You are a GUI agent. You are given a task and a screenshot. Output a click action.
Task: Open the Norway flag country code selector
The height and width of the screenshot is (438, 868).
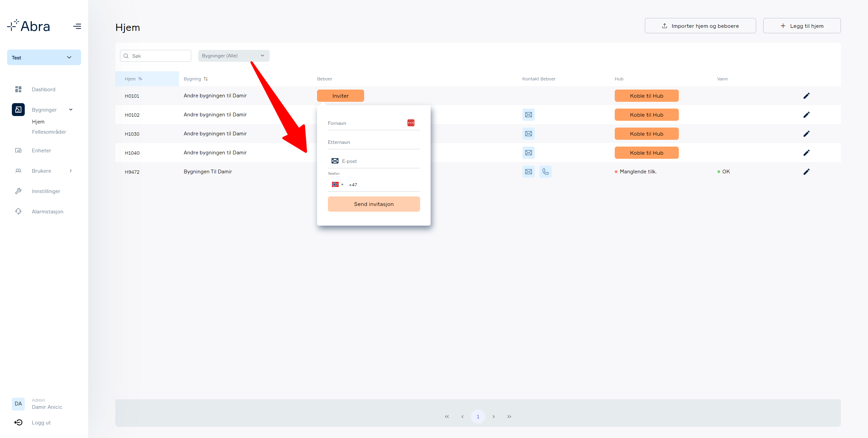click(x=337, y=185)
